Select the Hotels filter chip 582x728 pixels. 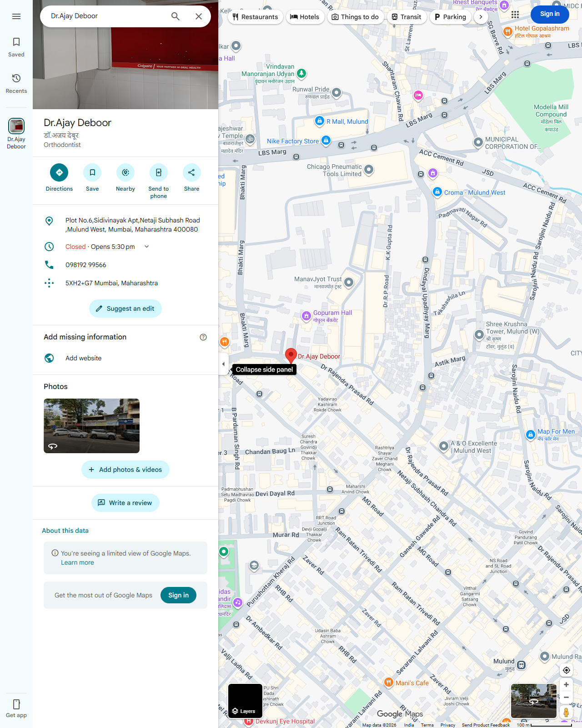pos(305,17)
